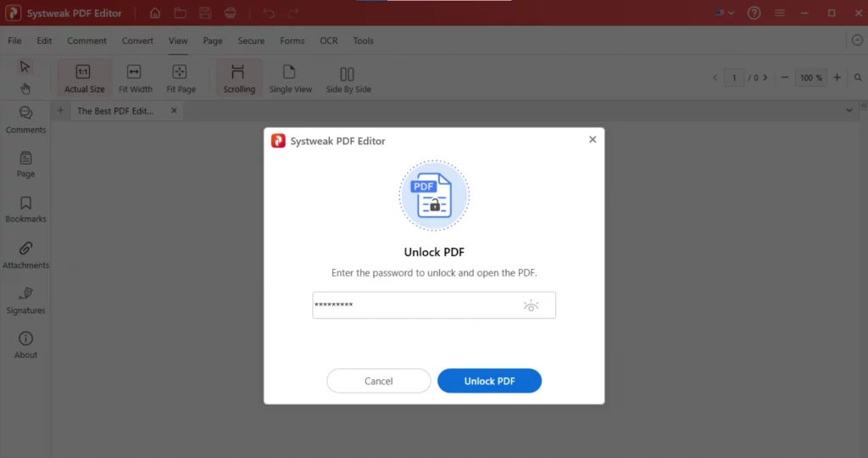The height and width of the screenshot is (458, 868).
Task: Zoom out with minus button
Action: (x=784, y=77)
